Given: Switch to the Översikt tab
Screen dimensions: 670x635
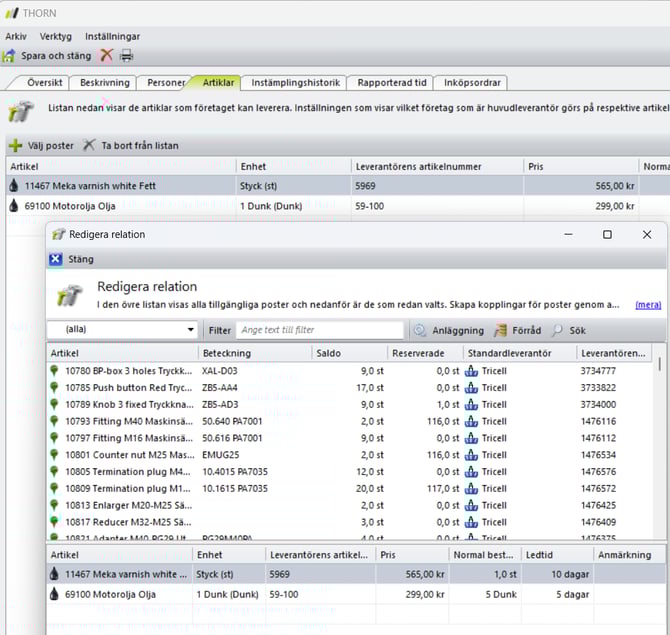Looking at the screenshot, I should coord(44,82).
